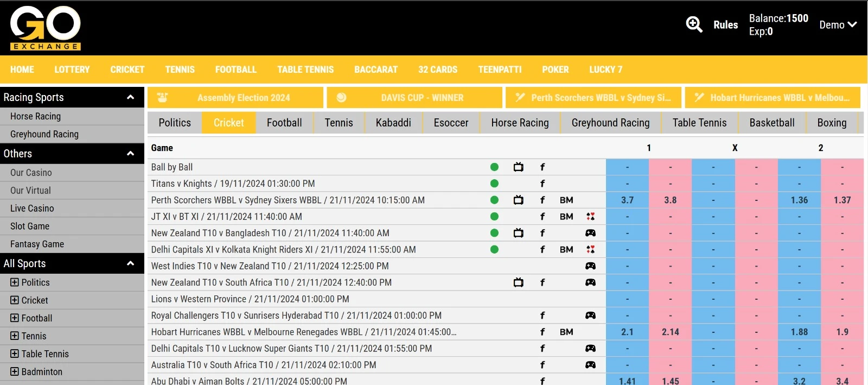Click the red toss icon for Delhi Capitals XI row

click(x=590, y=249)
